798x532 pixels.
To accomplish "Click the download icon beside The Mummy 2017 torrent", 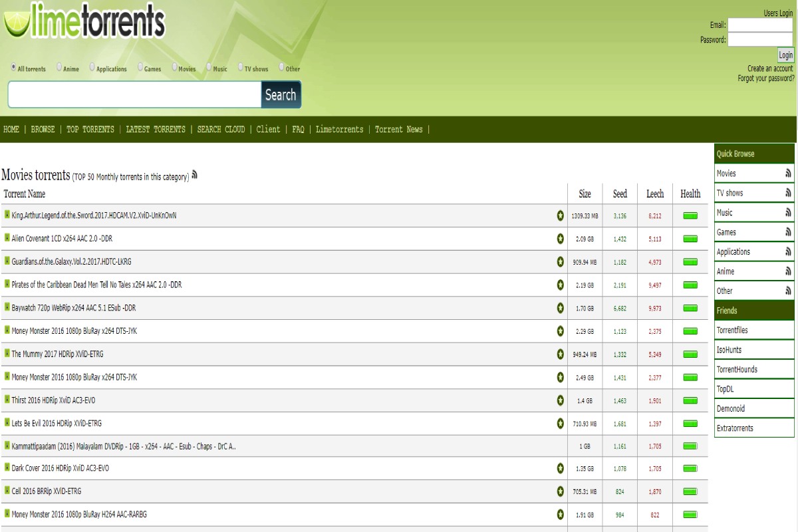I will tap(7, 353).
